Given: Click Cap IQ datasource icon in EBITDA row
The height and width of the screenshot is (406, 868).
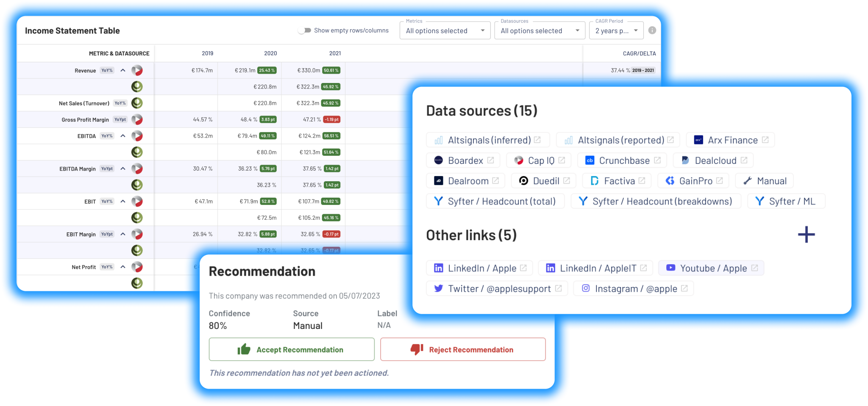Looking at the screenshot, I should [x=137, y=136].
